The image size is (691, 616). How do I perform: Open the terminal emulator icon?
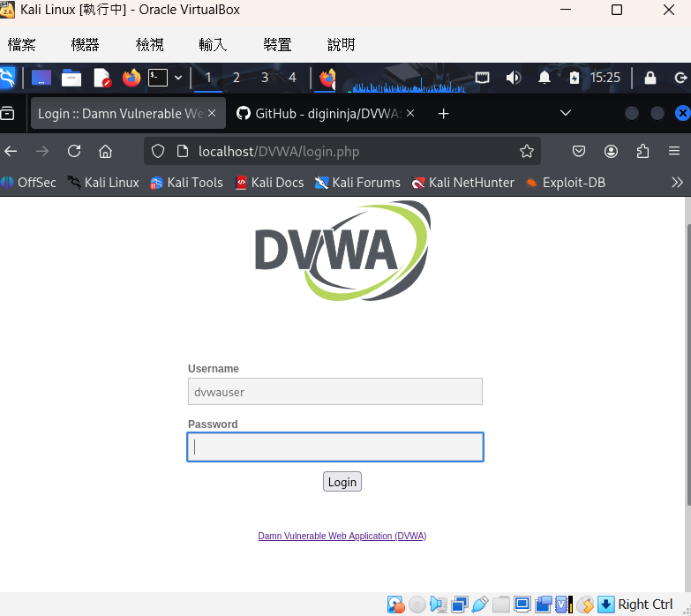pyautogui.click(x=158, y=78)
